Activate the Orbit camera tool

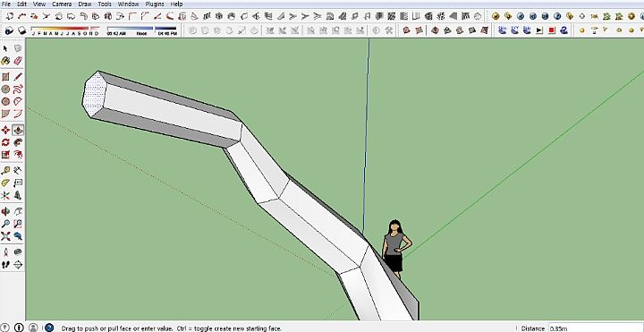[x=5, y=211]
